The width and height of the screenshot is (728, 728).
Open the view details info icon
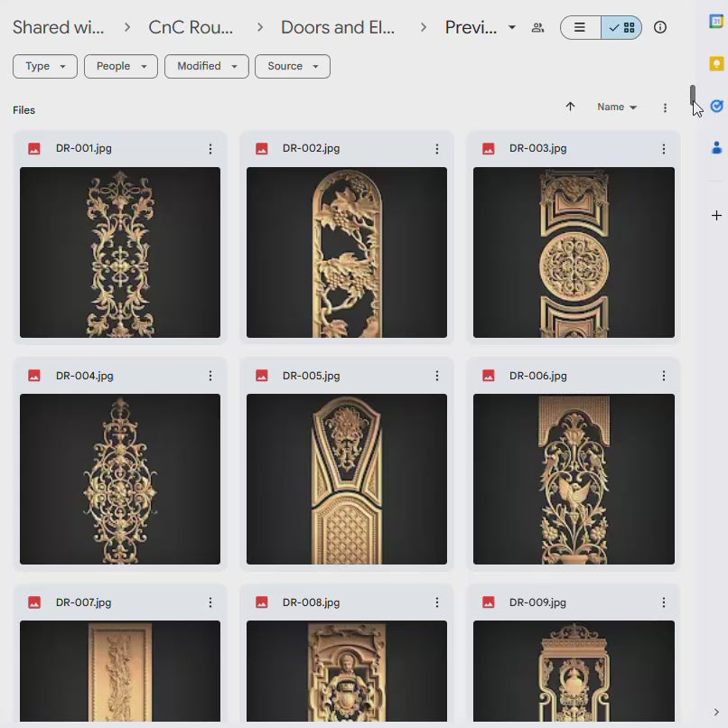(659, 27)
